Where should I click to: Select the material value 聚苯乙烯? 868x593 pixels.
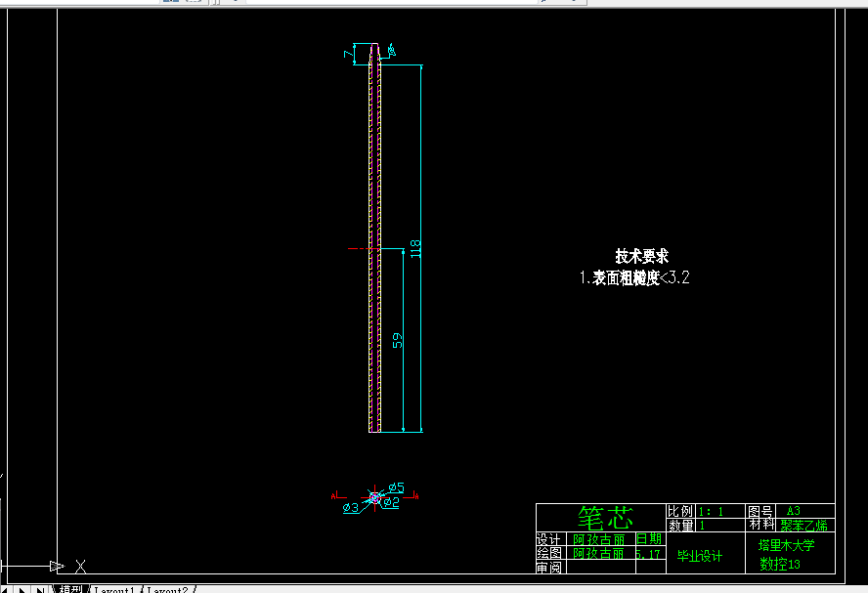pos(803,526)
